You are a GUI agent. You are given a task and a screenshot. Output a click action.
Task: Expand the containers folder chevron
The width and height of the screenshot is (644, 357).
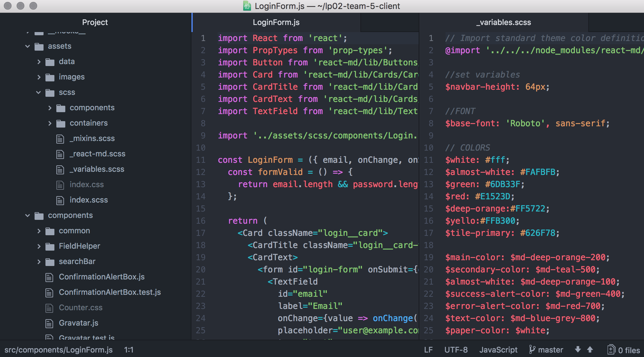click(50, 123)
